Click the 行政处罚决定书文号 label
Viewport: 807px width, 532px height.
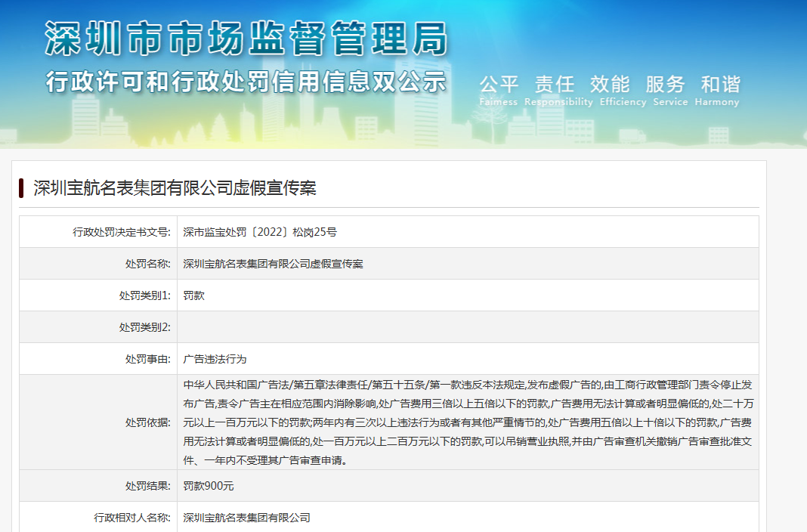point(122,232)
